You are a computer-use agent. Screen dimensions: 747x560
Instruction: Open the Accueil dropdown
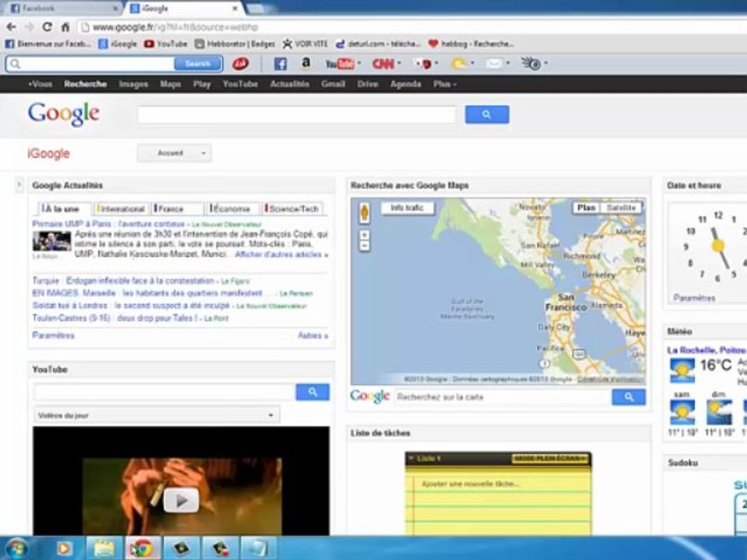coord(174,153)
